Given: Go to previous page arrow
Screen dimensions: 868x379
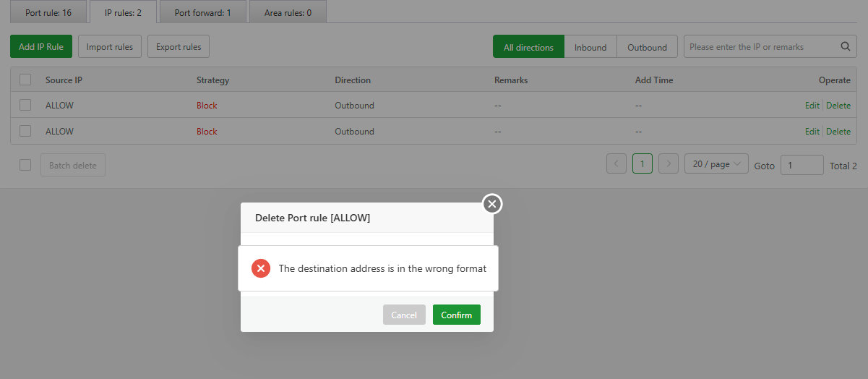Looking at the screenshot, I should [x=616, y=164].
